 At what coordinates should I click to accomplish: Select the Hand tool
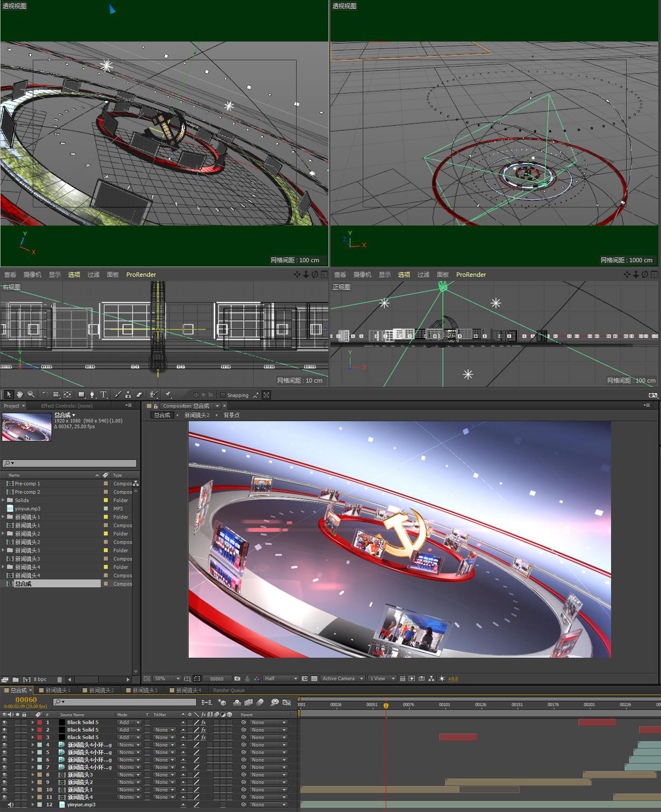coord(19,394)
